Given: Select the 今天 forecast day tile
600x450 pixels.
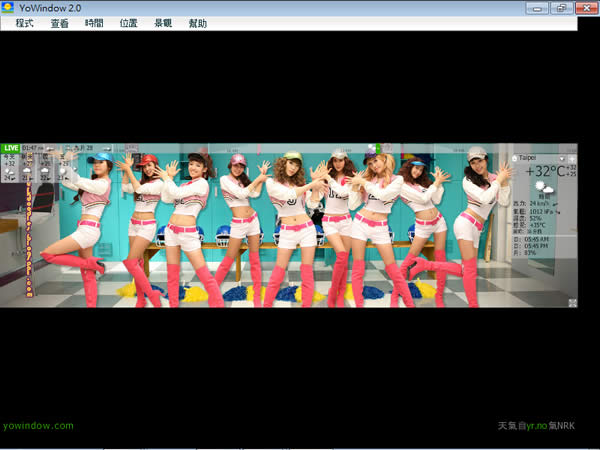Looking at the screenshot, I should coord(10,168).
